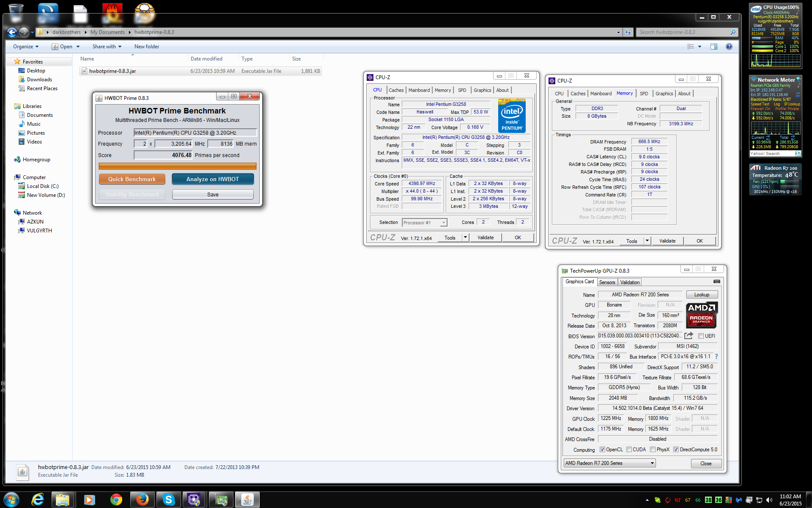The height and width of the screenshot is (508, 812).
Task: Toggle the PhysX checkbox in GPU-Z
Action: tap(653, 450)
